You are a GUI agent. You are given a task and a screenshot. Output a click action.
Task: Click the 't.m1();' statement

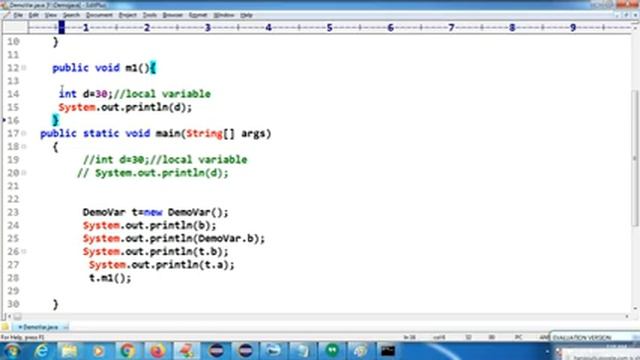click(x=110, y=278)
